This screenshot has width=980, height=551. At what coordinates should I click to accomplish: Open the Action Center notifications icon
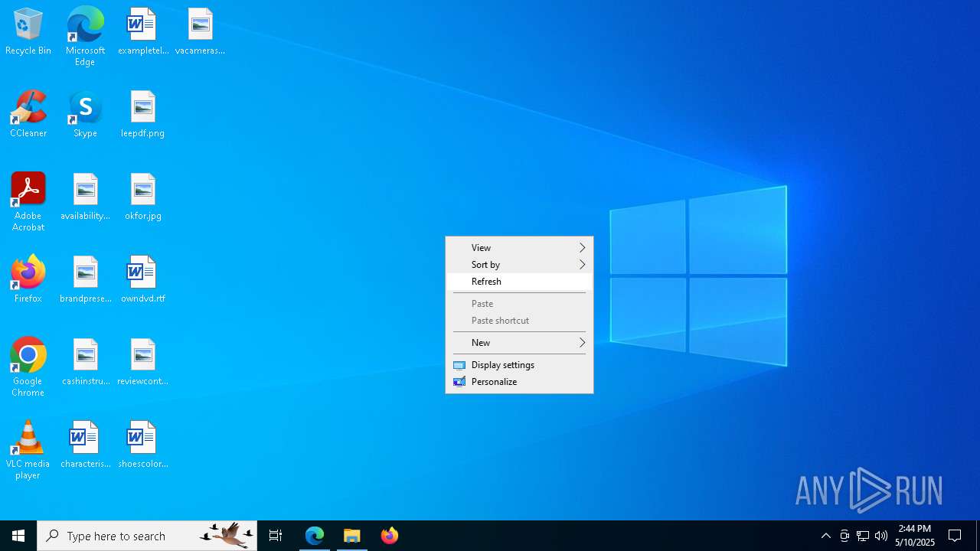click(x=955, y=536)
